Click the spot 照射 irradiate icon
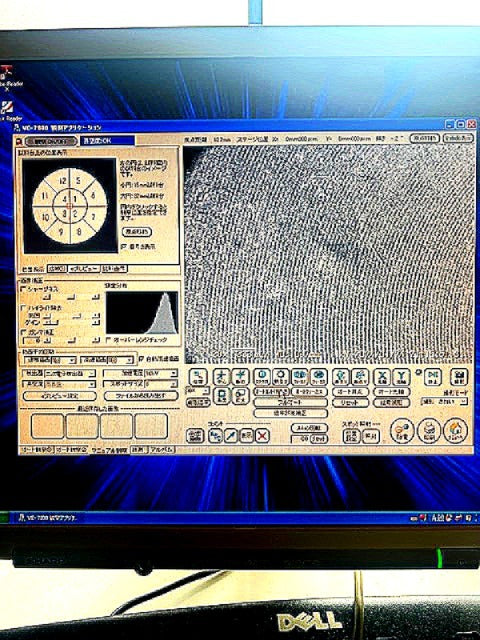The width and height of the screenshot is (480, 640). pyautogui.click(x=371, y=436)
